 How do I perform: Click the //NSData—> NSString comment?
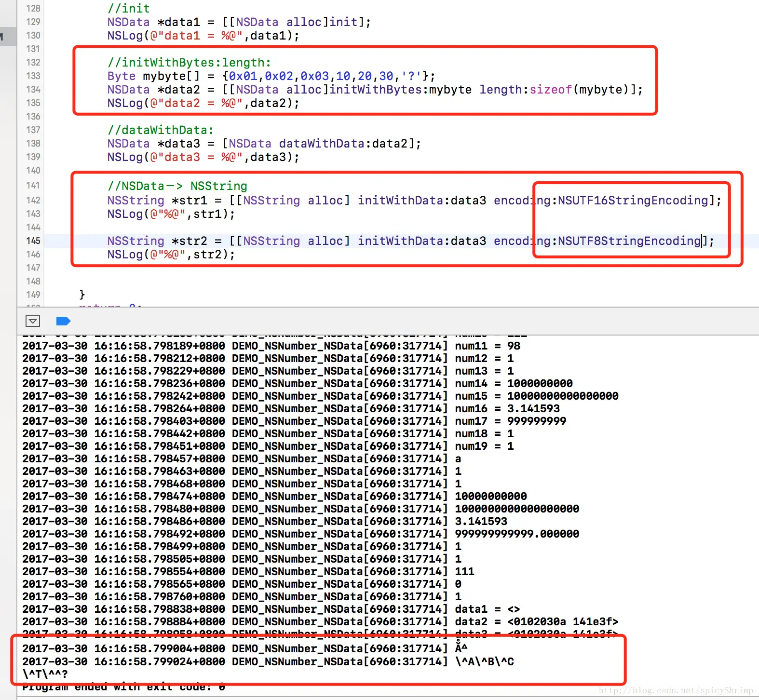tap(177, 186)
